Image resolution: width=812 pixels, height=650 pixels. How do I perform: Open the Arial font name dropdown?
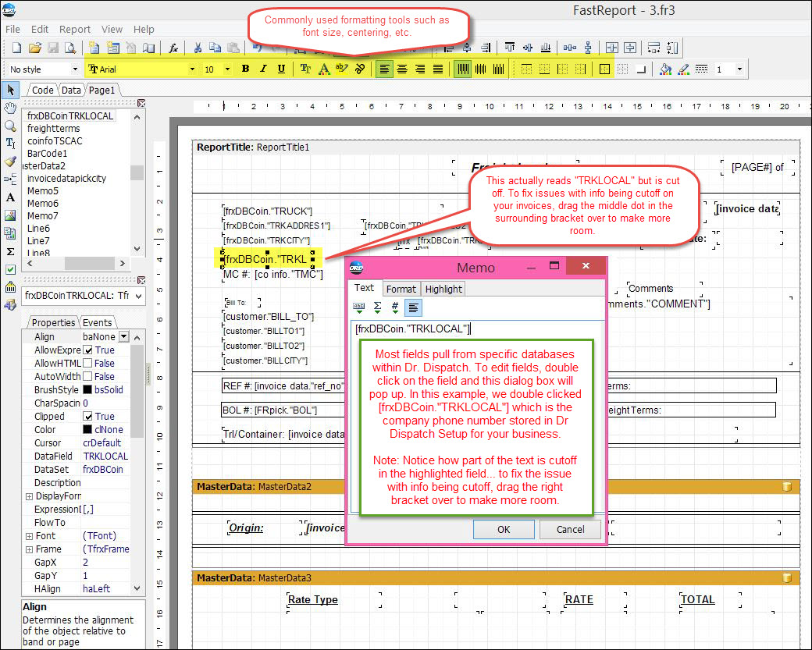(x=192, y=69)
